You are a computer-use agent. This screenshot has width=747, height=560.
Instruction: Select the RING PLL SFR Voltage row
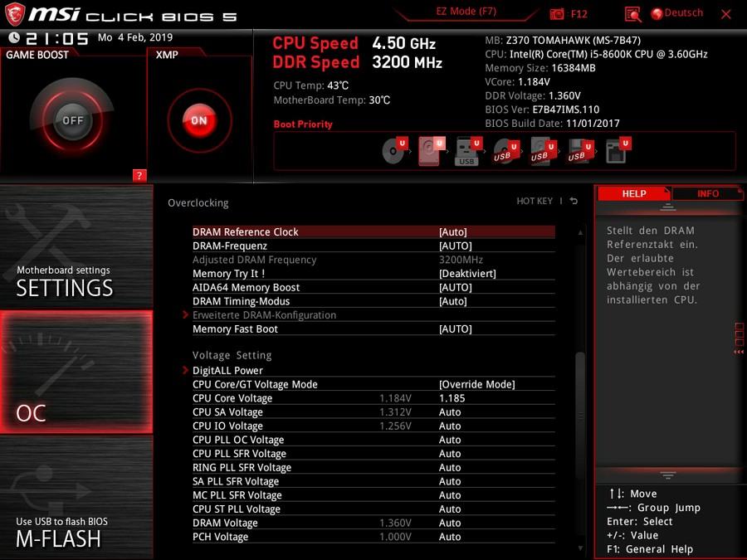pyautogui.click(x=373, y=467)
